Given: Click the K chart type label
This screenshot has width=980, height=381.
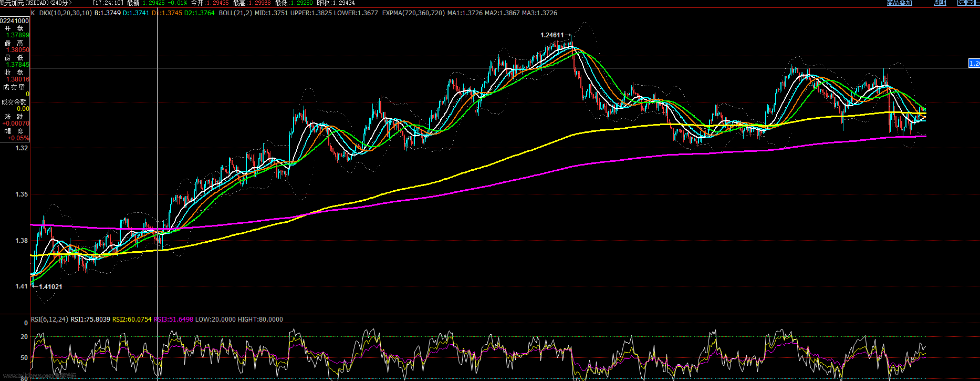Looking at the screenshot, I should click(33, 13).
